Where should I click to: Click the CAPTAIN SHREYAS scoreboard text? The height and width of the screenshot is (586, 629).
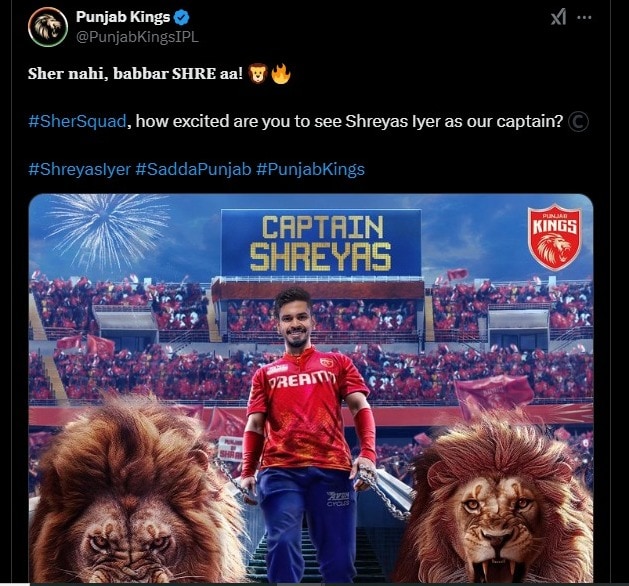pyautogui.click(x=321, y=243)
